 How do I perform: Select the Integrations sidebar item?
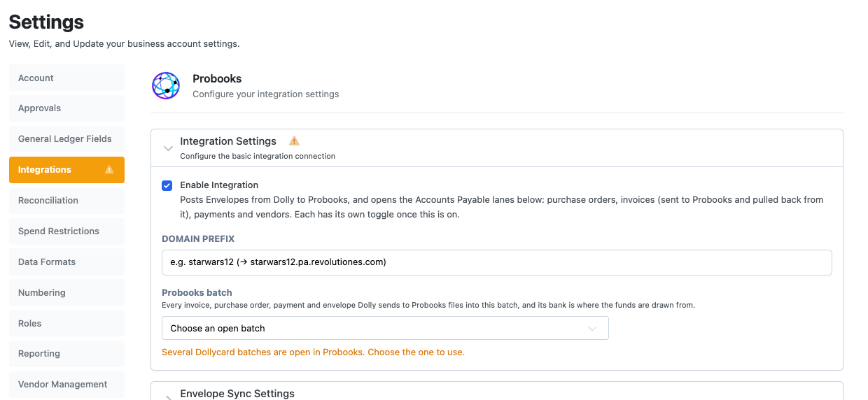(x=66, y=170)
